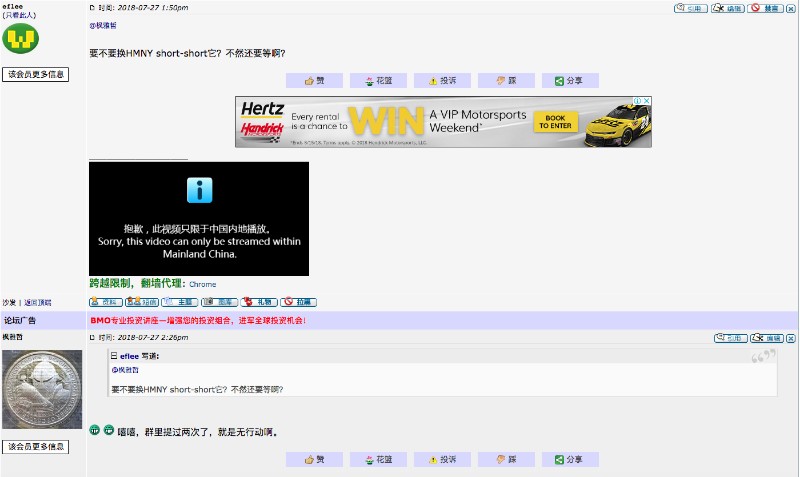
Task: Click the 踩 dislike button on first post
Action: point(506,81)
